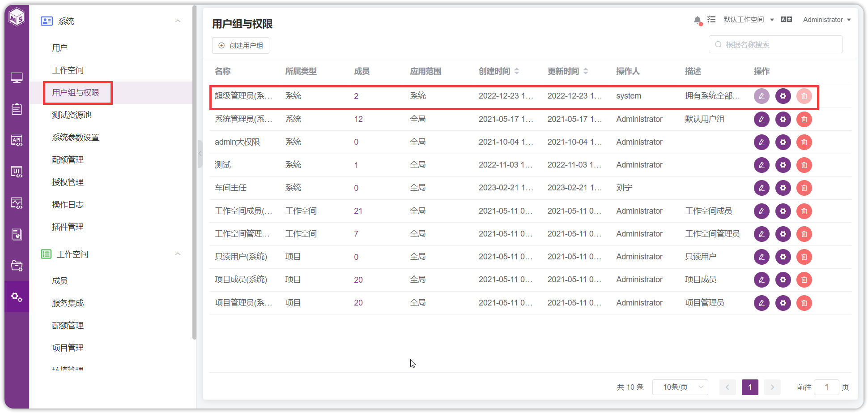Viewport: 868px width, 413px height.
Task: Delete the 测试 user group
Action: [804, 165]
